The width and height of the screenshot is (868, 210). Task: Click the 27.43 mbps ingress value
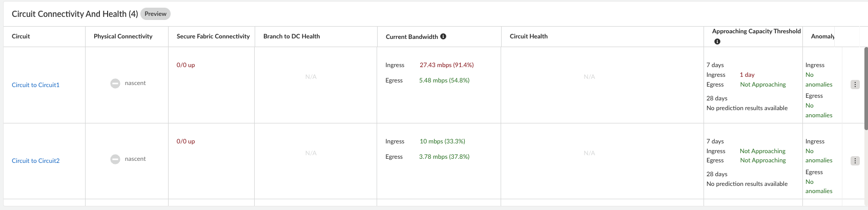446,65
